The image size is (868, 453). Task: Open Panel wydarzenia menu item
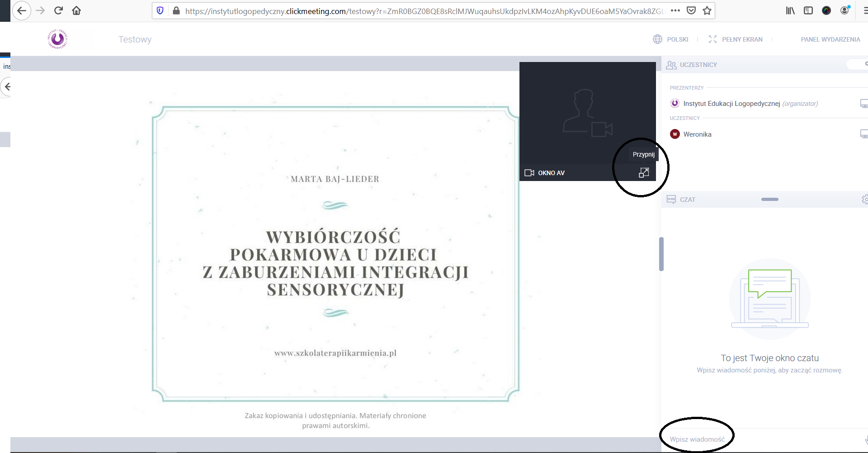[830, 39]
